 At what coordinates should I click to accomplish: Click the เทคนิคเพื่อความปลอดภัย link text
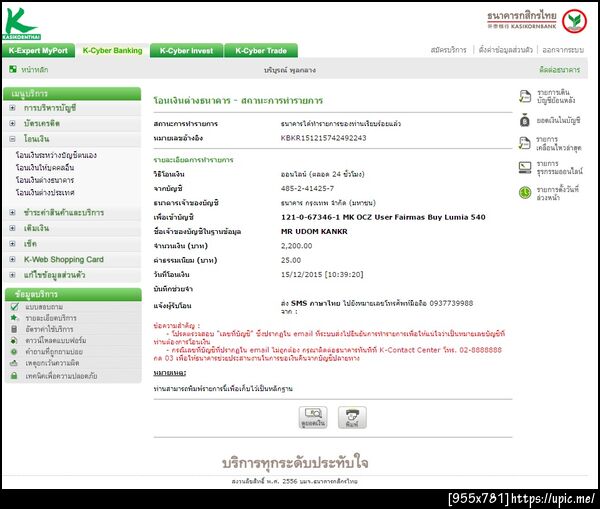click(61, 376)
